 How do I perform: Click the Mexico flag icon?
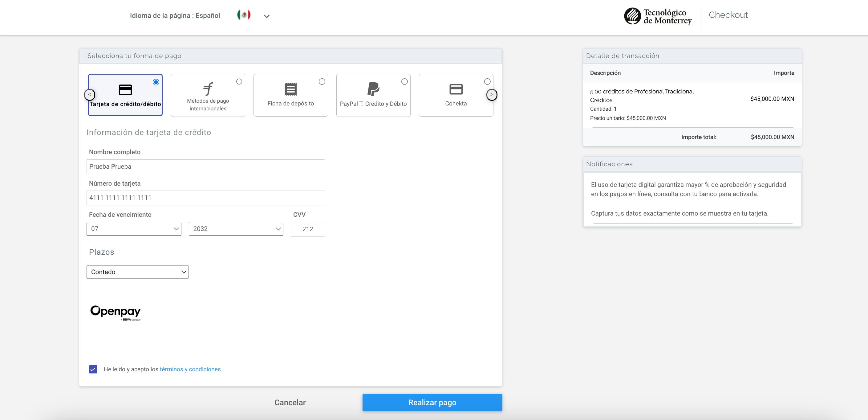click(244, 15)
